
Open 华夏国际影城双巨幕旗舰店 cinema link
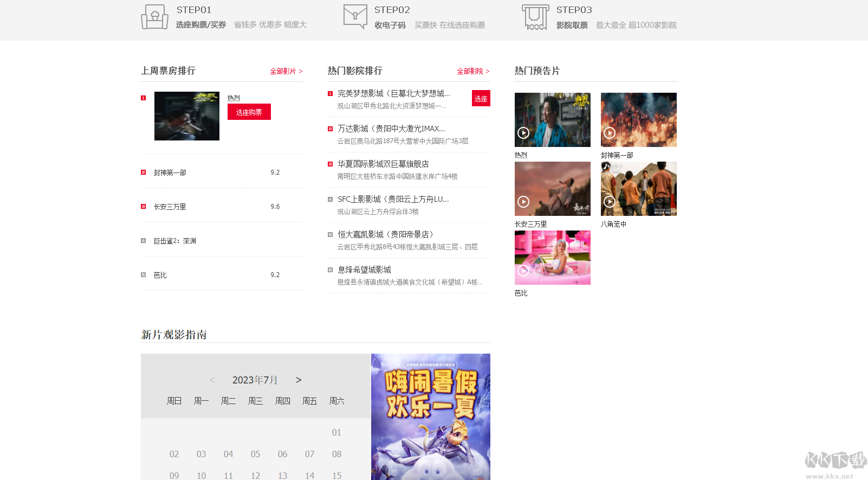(x=383, y=164)
